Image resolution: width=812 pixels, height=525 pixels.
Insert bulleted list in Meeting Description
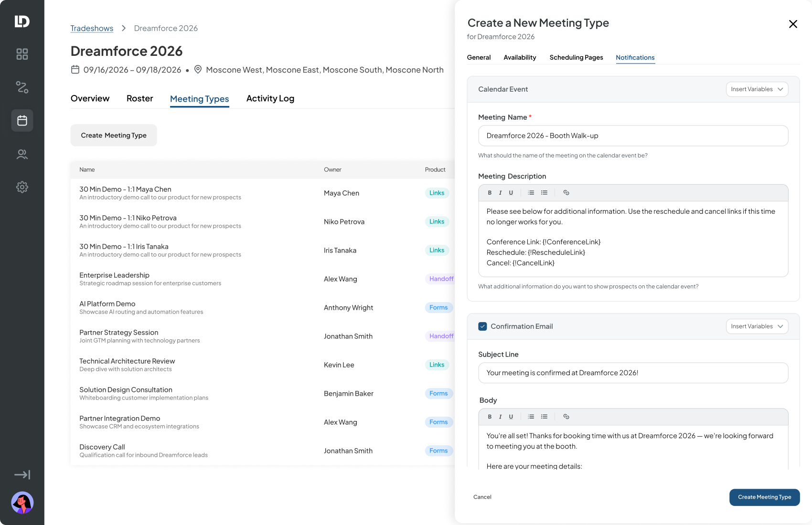544,193
